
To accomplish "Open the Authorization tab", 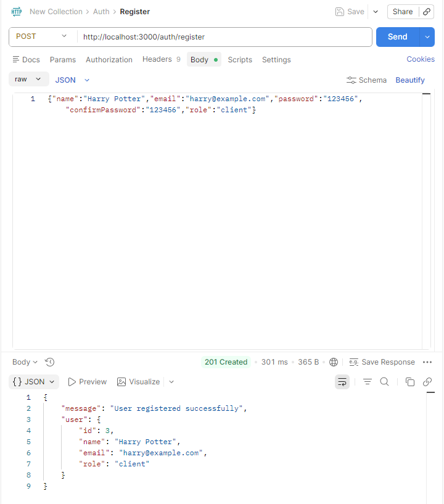I will [109, 60].
